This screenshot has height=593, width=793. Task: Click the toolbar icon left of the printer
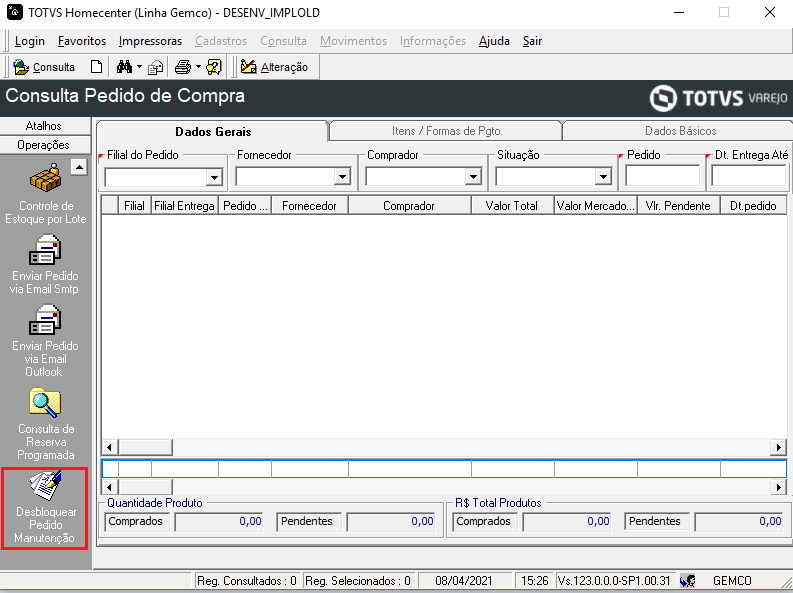(155, 67)
